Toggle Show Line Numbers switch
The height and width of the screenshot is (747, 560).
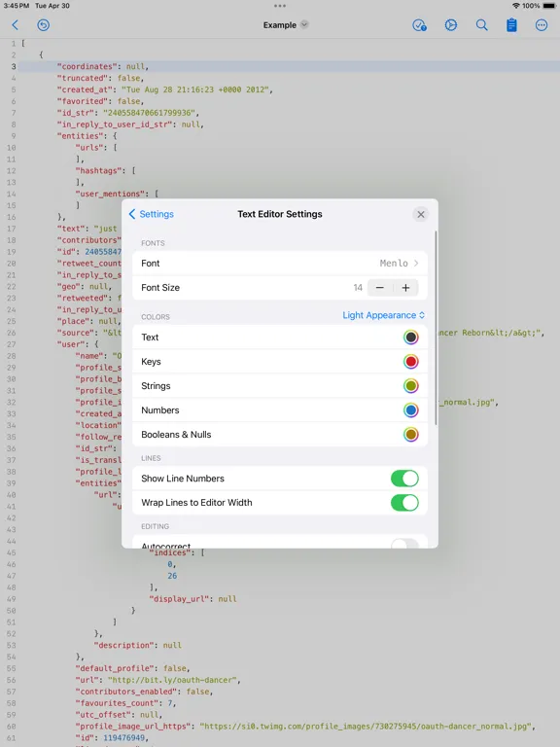click(x=404, y=479)
